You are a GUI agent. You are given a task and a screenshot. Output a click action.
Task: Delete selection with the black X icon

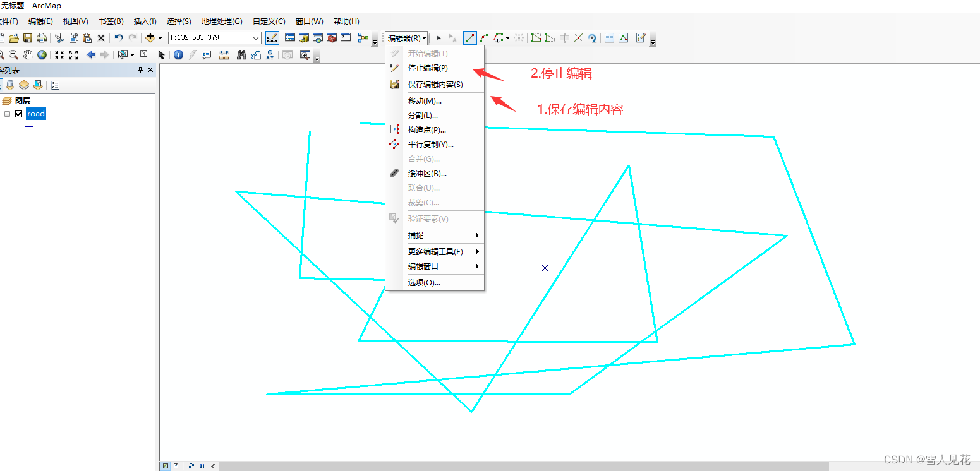100,38
